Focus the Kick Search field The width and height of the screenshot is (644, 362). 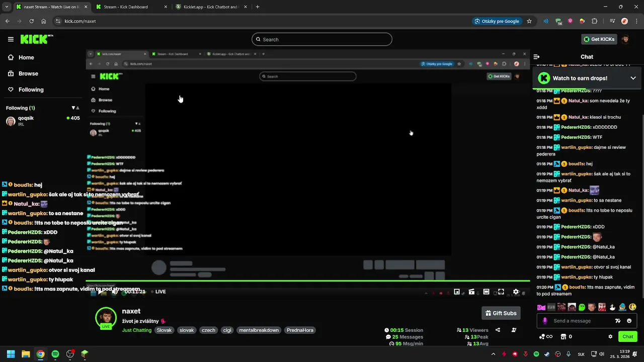pos(322,39)
